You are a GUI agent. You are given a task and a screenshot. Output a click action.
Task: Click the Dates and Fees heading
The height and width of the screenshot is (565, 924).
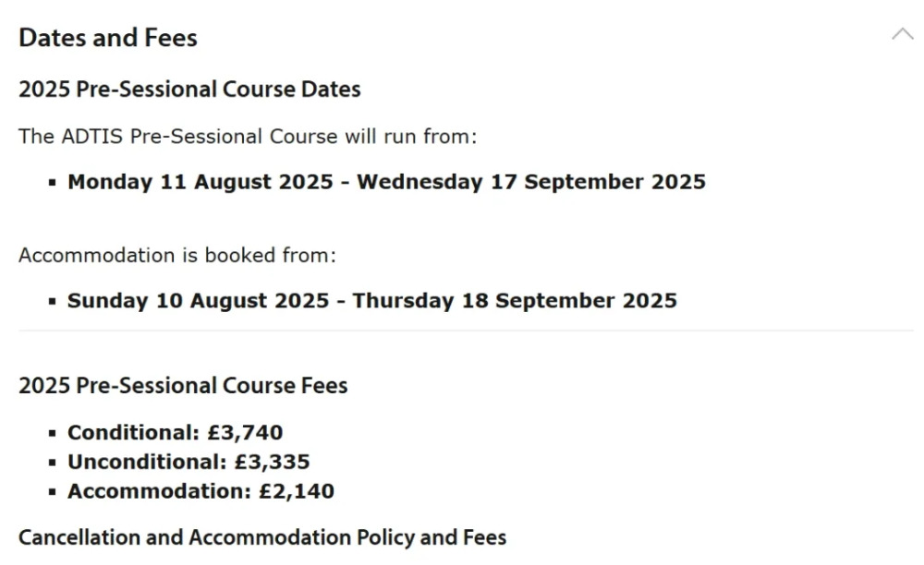108,38
